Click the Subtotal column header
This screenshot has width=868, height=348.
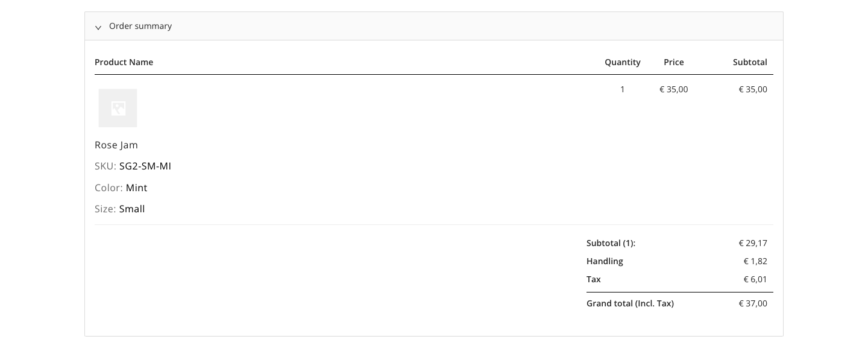[750, 62]
